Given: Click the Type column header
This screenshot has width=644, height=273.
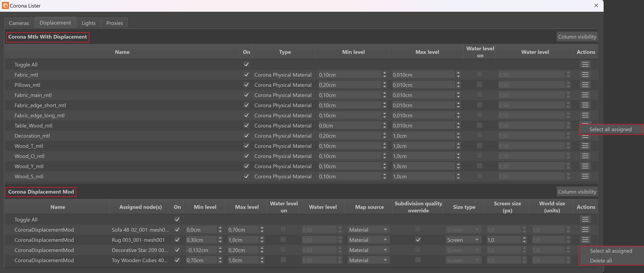Looking at the screenshot, I should click(x=285, y=52).
